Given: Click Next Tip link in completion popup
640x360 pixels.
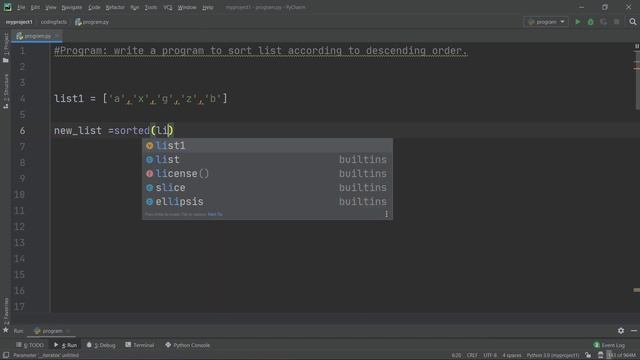Looking at the screenshot, I should (x=215, y=214).
